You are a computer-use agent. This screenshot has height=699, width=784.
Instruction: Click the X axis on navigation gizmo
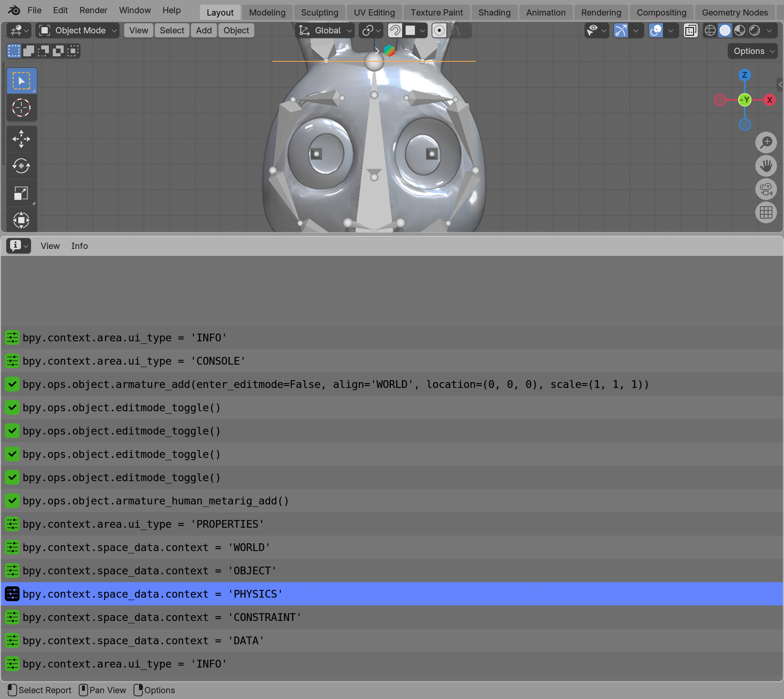point(769,100)
